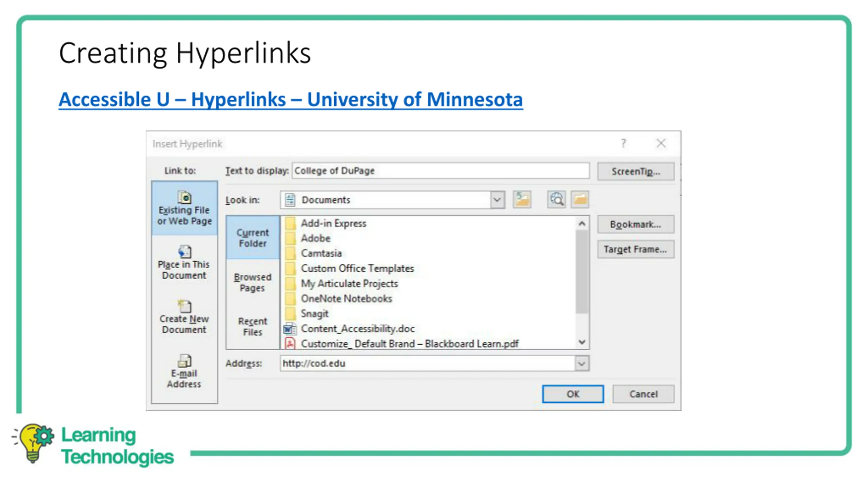The width and height of the screenshot is (868, 488).
Task: Choose Place in This Document option
Action: pos(184,263)
